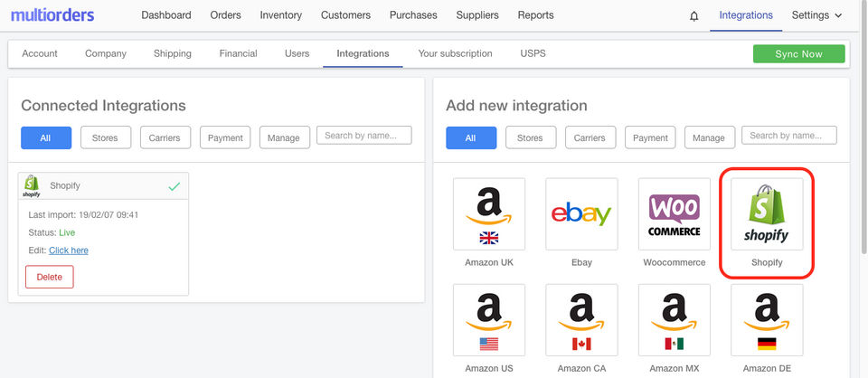This screenshot has width=868, height=378.
Task: Choose the Ebay integration logo
Action: pos(581,214)
